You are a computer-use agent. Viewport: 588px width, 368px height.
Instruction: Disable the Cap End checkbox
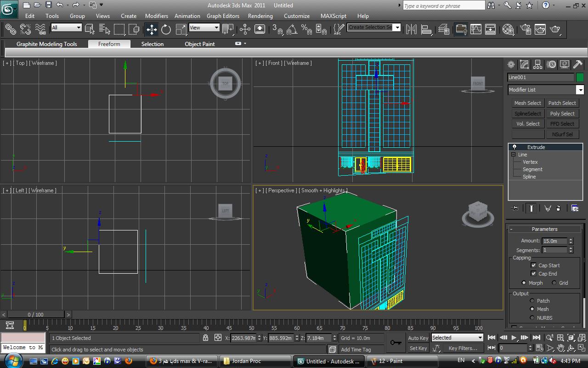pyautogui.click(x=533, y=274)
